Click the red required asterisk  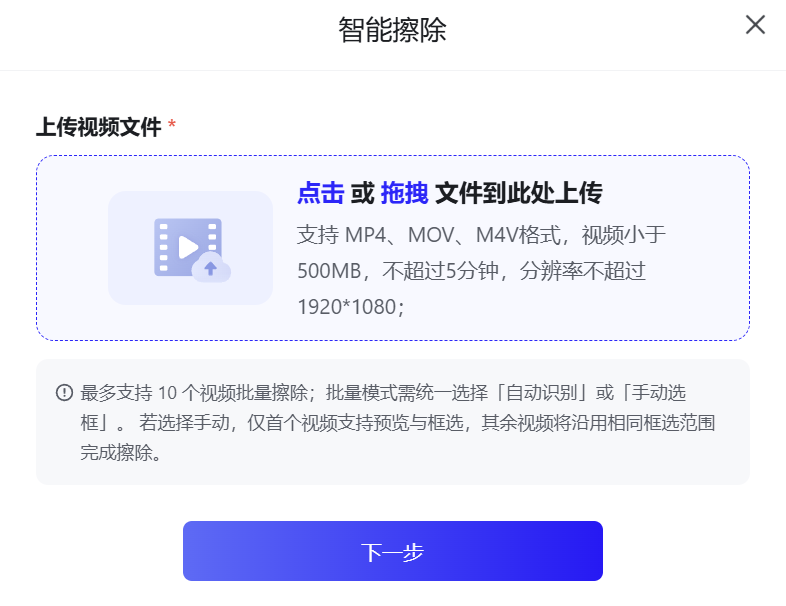click(172, 126)
